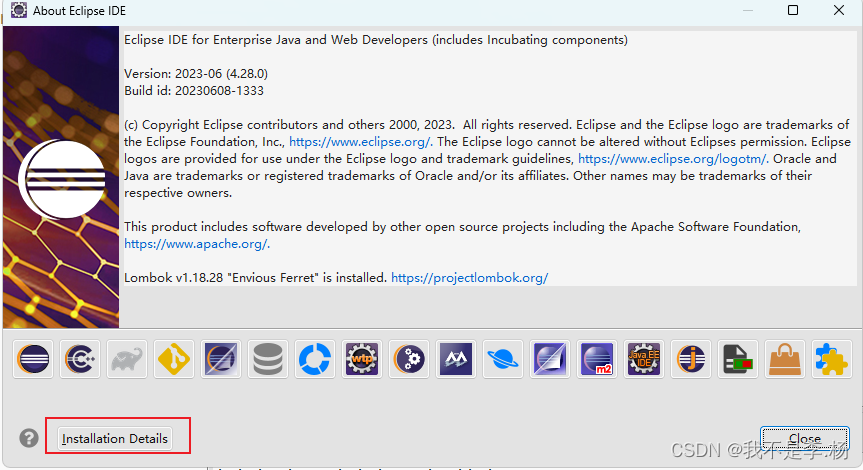Image resolution: width=863 pixels, height=470 pixels.
Task: Open the https://www.eclipse.org/ link
Action: [x=361, y=142]
